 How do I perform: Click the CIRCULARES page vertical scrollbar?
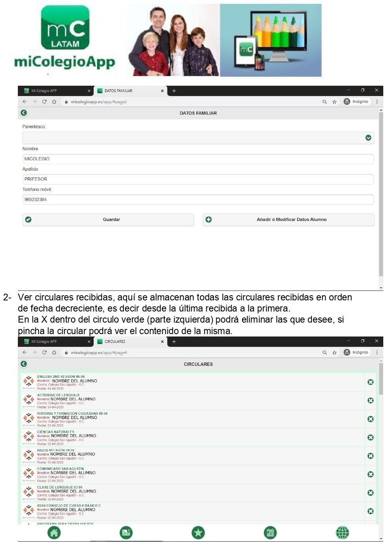click(381, 379)
